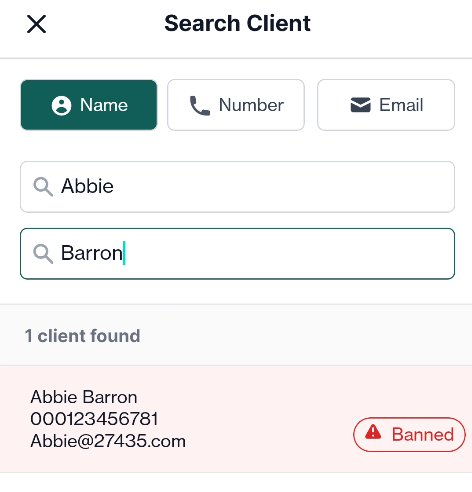The height and width of the screenshot is (492, 472).
Task: Focus the first name field containing Abbie
Action: click(x=237, y=187)
